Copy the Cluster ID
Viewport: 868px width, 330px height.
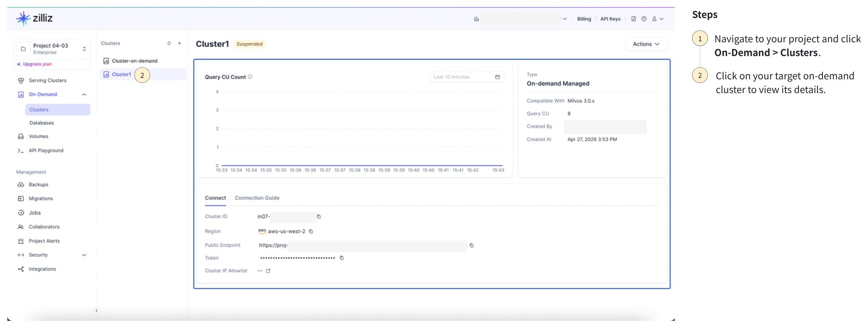coord(319,217)
